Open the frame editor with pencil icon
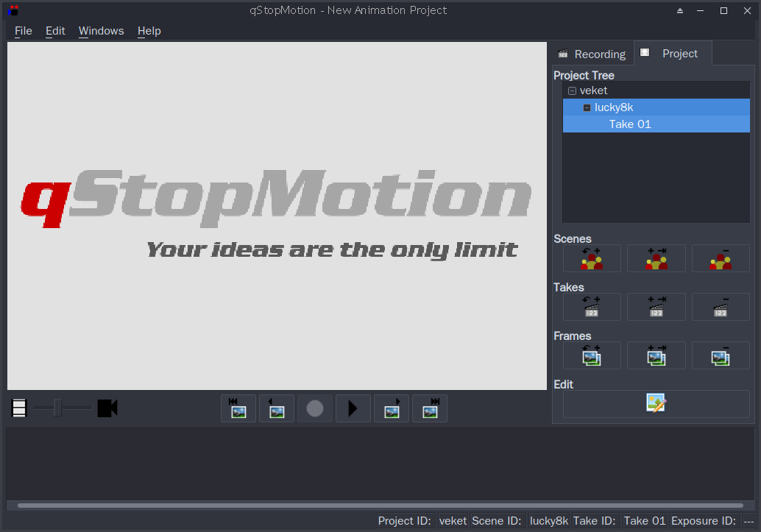Image resolution: width=761 pixels, height=532 pixels. click(656, 403)
